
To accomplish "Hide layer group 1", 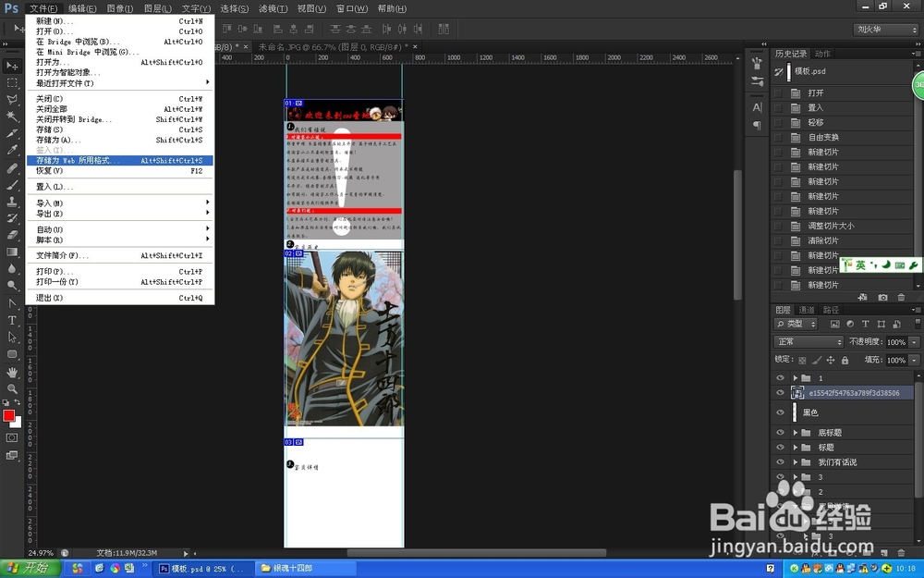I will [x=780, y=377].
